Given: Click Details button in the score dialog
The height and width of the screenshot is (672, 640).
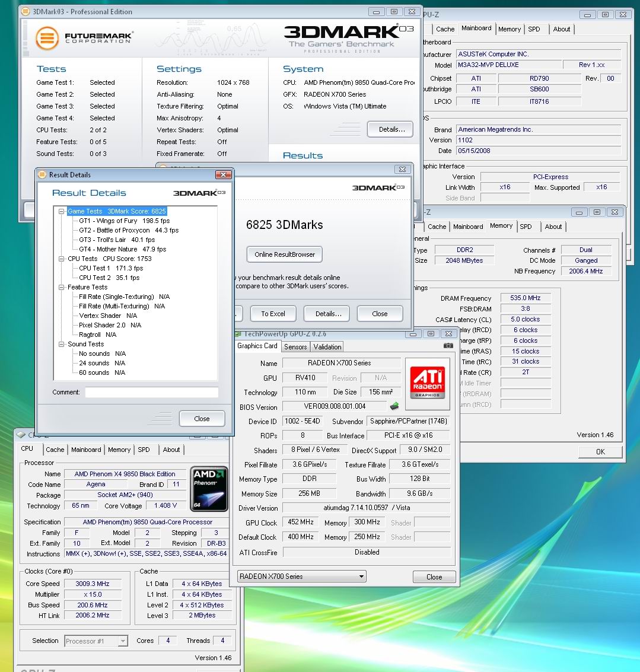Looking at the screenshot, I should [327, 314].
